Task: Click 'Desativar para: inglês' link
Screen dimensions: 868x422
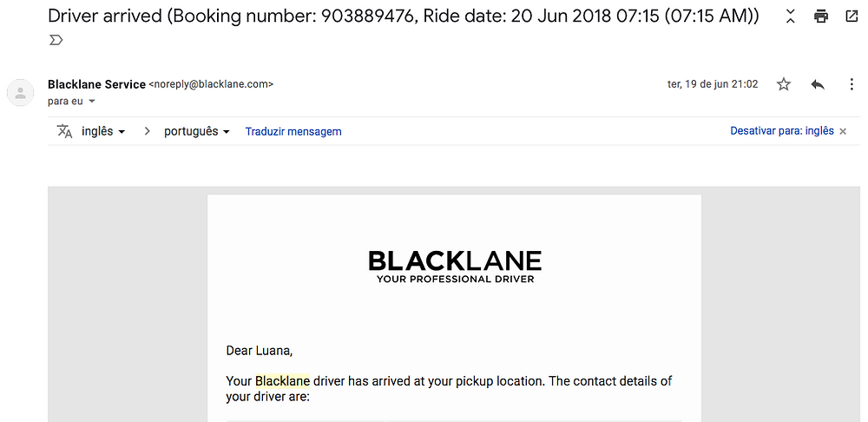Action: (782, 131)
